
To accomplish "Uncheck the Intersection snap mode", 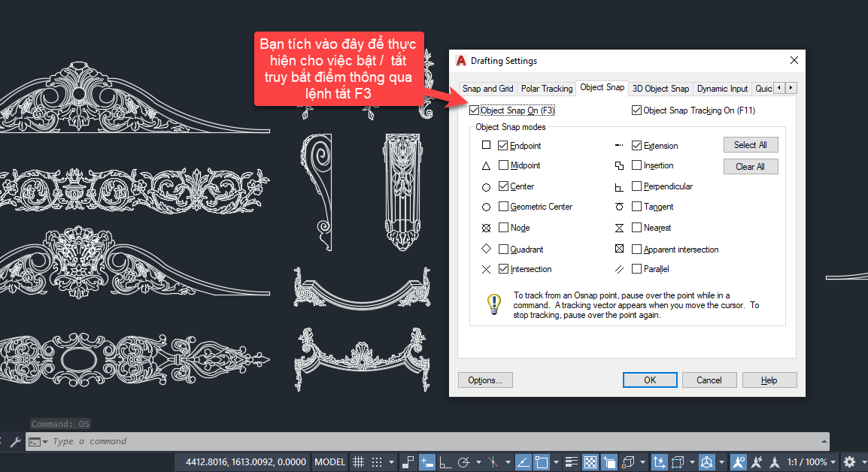I will [x=503, y=269].
